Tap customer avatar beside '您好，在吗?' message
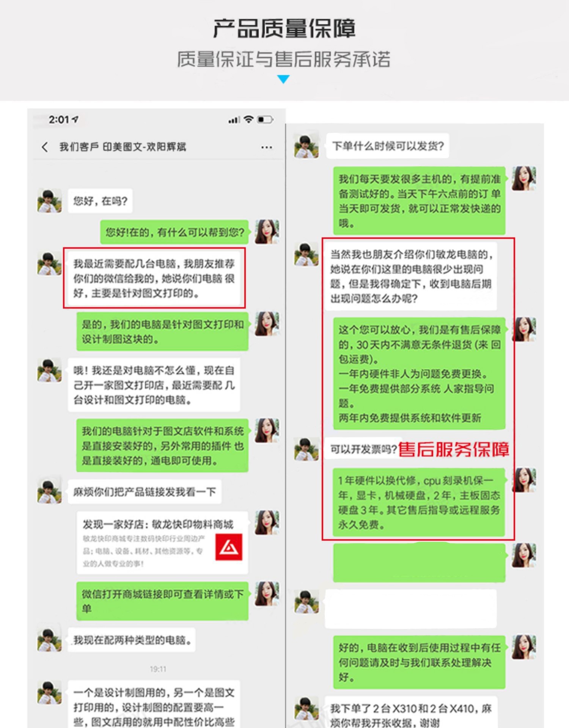Screen dimensions: 569x728 coord(49,201)
